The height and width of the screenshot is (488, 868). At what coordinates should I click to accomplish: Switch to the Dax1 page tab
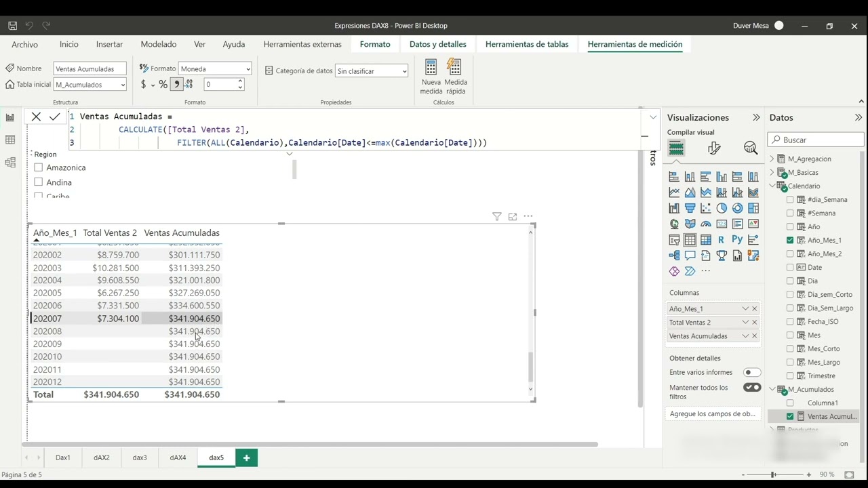click(x=63, y=457)
